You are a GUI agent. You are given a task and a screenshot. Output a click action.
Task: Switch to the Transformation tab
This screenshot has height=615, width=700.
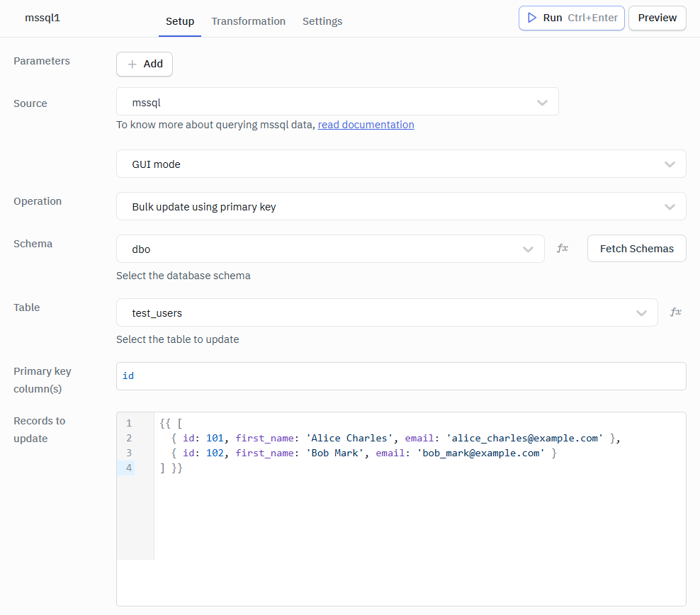coord(248,21)
